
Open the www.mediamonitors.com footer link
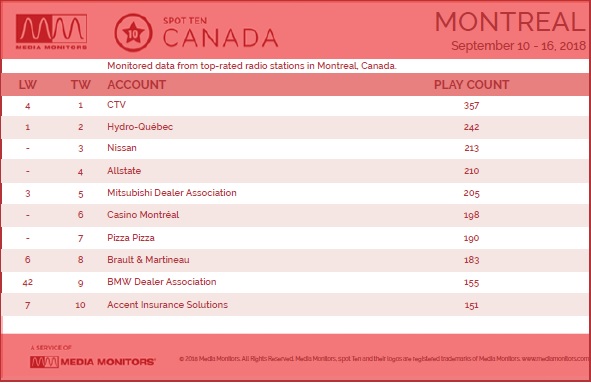click(556, 359)
